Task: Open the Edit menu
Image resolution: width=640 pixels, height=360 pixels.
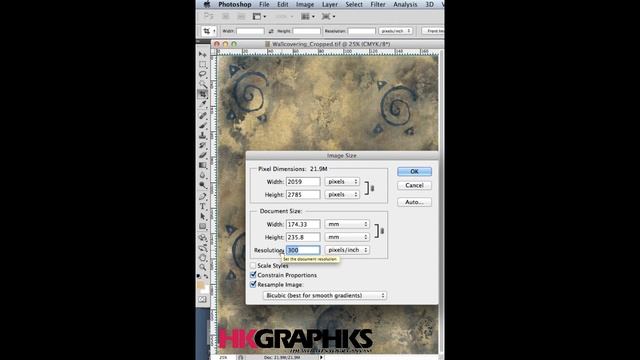Action: [282, 4]
